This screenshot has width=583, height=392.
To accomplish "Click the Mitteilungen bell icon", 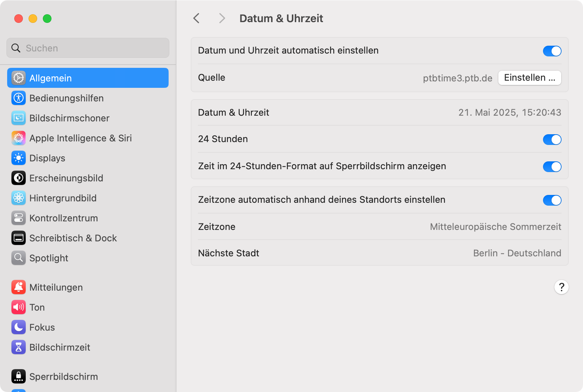I will pyautogui.click(x=19, y=287).
